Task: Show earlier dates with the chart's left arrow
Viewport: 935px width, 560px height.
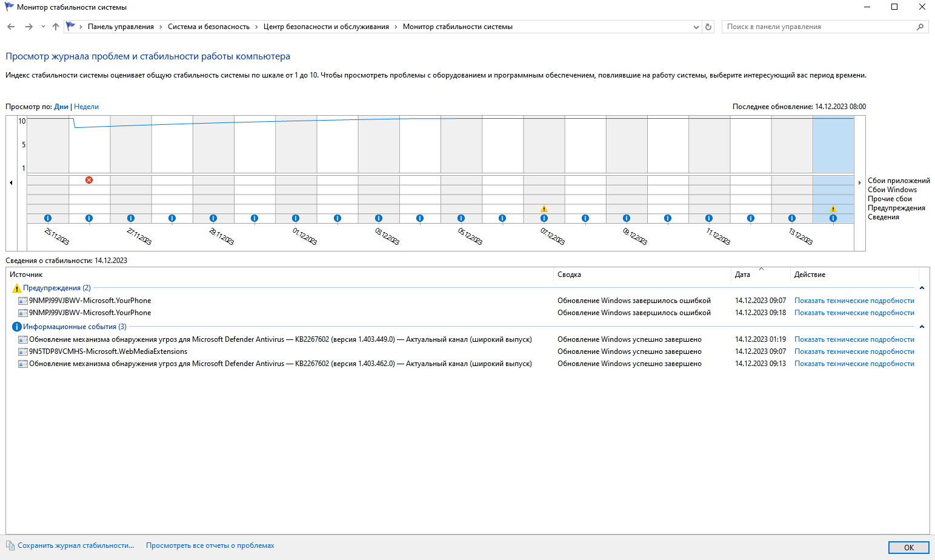Action: tap(11, 182)
